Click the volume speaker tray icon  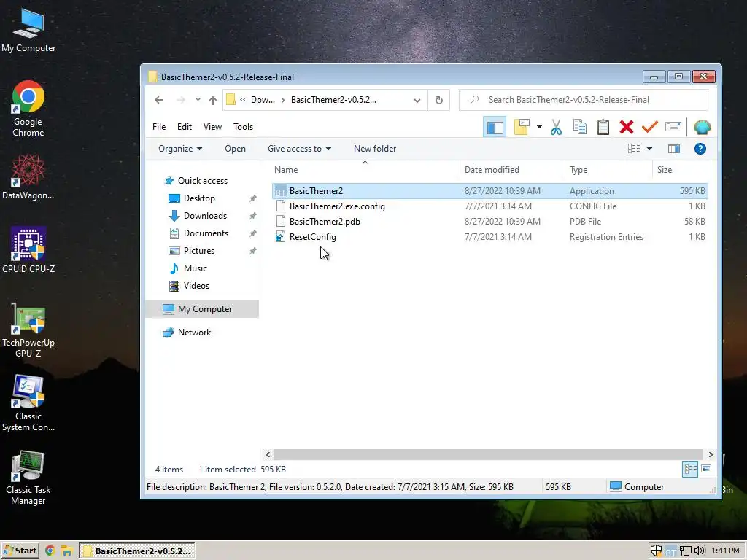tap(700, 551)
